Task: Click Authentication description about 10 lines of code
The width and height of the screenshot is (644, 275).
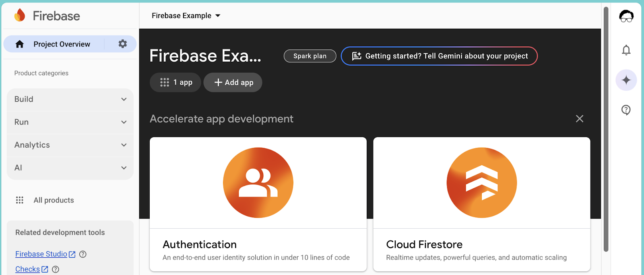Action: point(256,257)
